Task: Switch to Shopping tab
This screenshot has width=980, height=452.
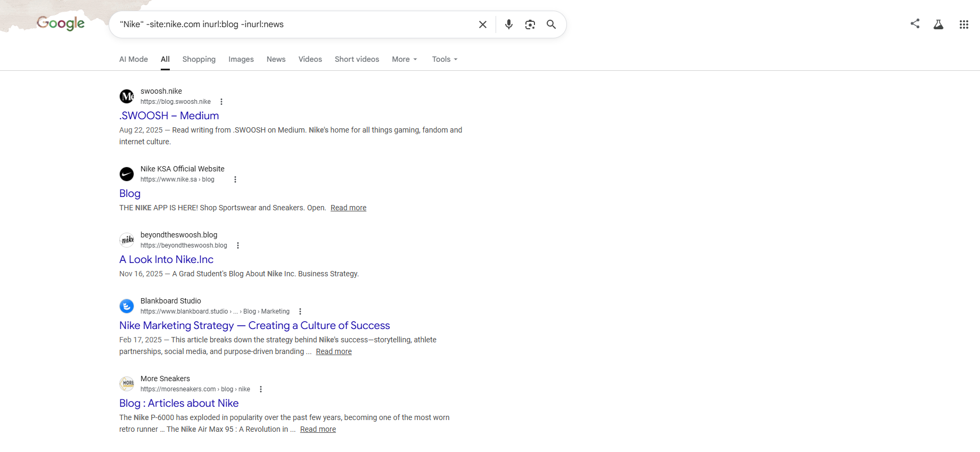Action: coord(199,59)
